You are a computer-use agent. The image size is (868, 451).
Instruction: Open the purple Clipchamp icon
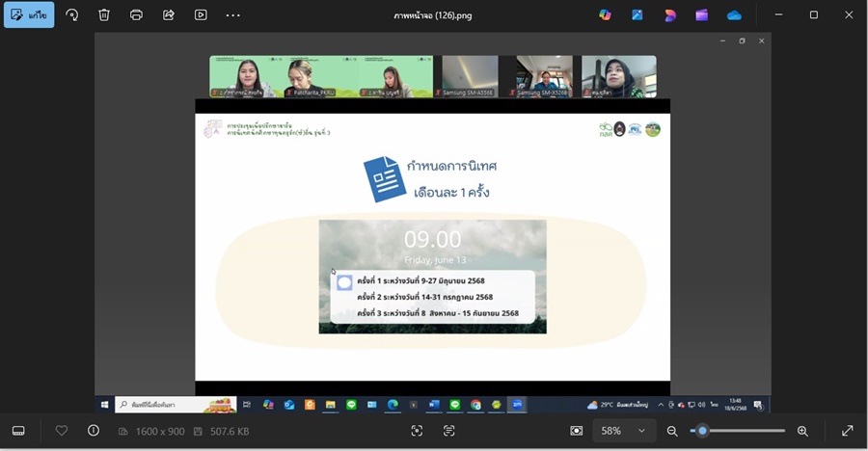(x=702, y=15)
